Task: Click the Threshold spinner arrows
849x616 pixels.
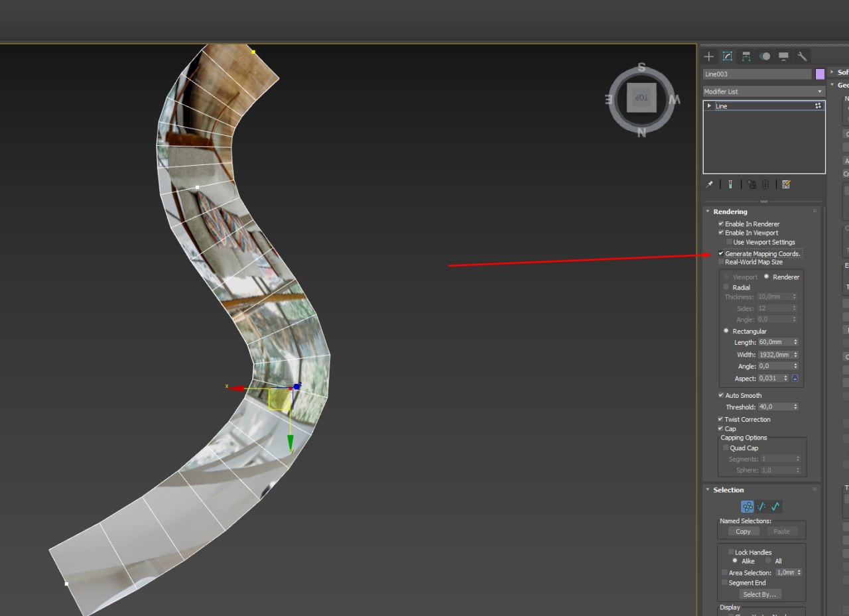Action: coord(795,406)
